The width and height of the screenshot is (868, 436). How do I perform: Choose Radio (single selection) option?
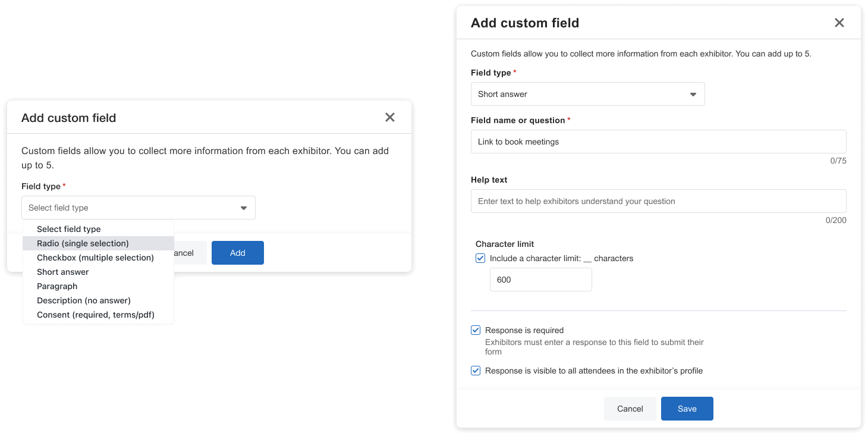(83, 243)
